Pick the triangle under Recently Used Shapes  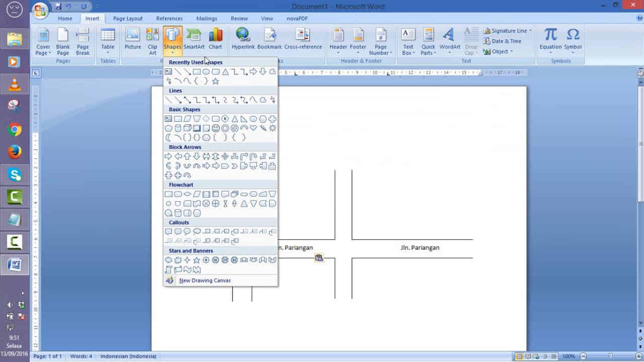(x=225, y=72)
